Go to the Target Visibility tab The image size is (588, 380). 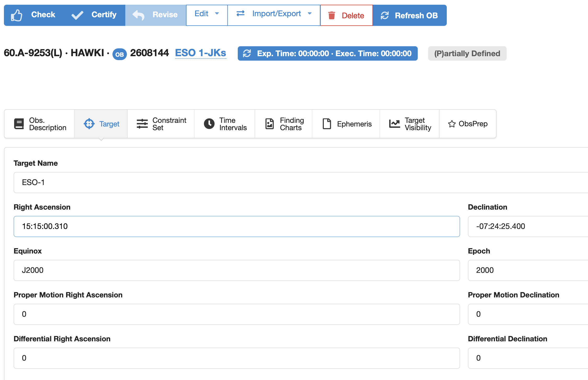410,124
